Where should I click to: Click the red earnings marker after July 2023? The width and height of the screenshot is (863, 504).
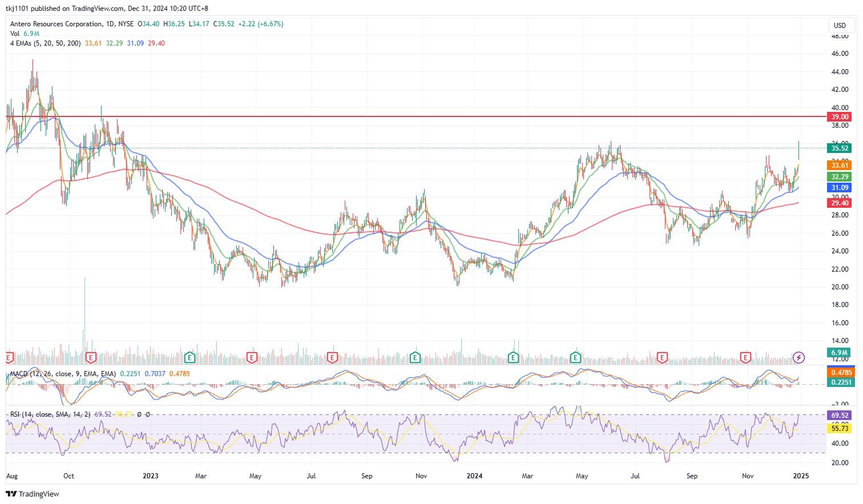coord(332,358)
